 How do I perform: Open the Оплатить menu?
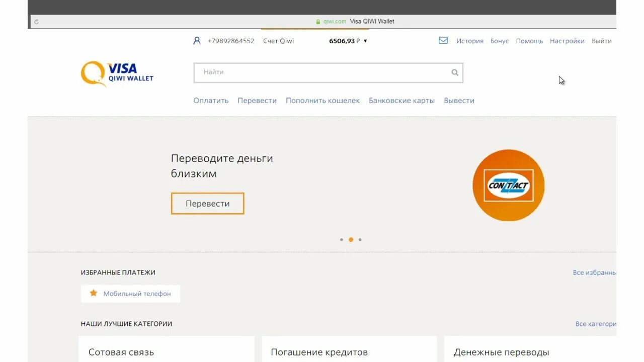[x=211, y=101]
